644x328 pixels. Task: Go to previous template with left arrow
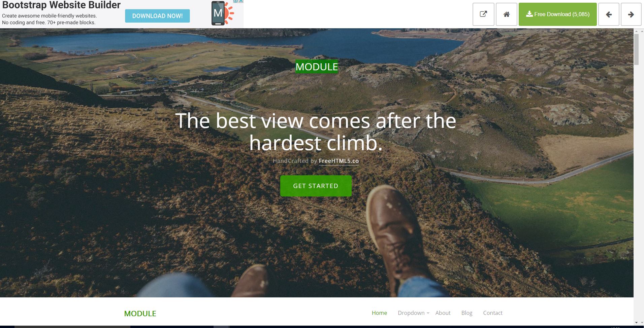tap(609, 14)
